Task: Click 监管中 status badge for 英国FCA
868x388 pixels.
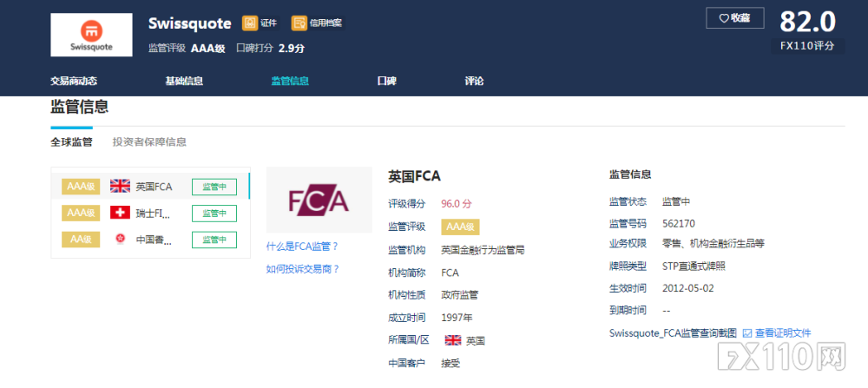Action: (x=214, y=187)
